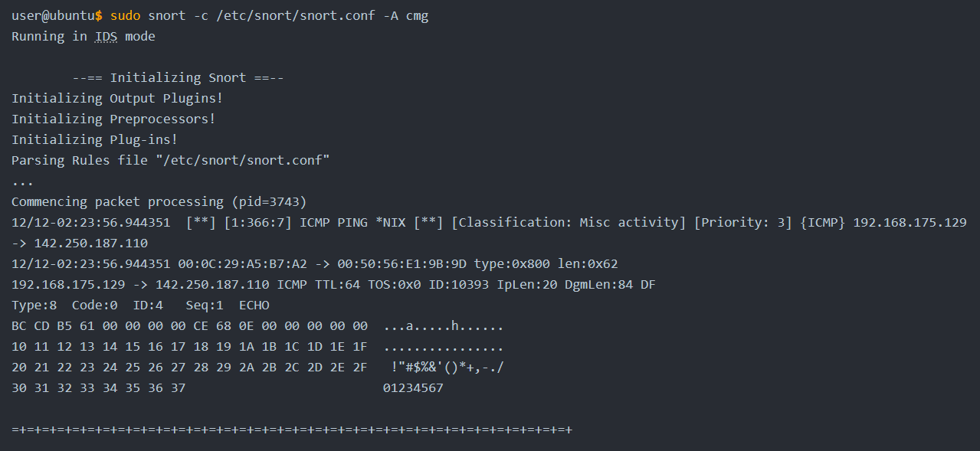This screenshot has width=980, height=451.
Task: Click the Initializing Plug-ins! line
Action: click(x=95, y=139)
